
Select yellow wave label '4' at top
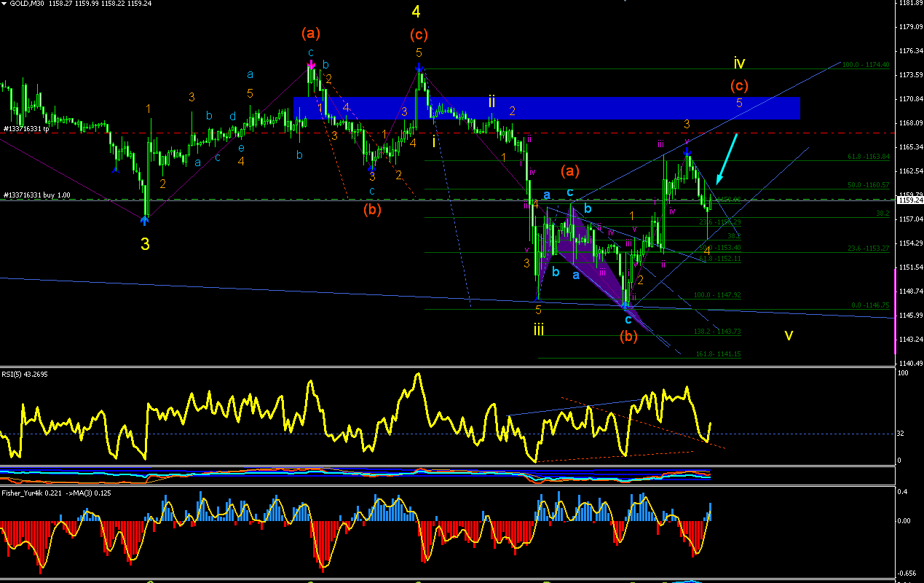coord(416,11)
